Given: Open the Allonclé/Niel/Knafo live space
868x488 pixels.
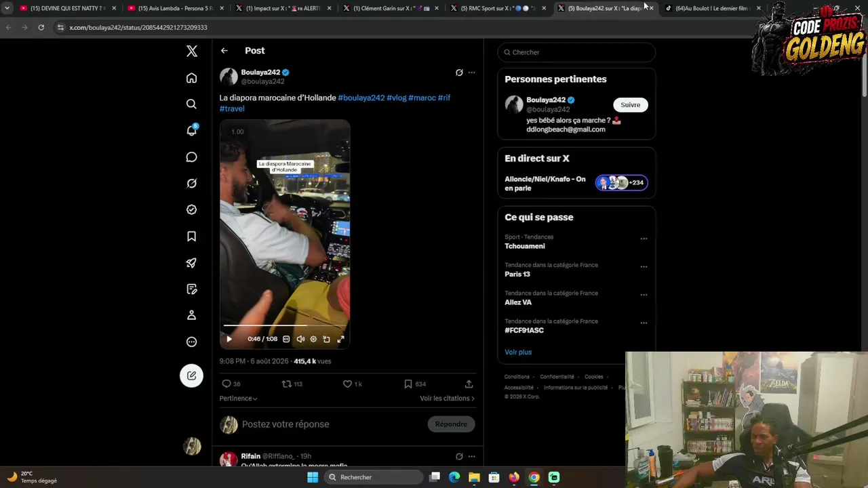Looking at the screenshot, I should tap(576, 183).
